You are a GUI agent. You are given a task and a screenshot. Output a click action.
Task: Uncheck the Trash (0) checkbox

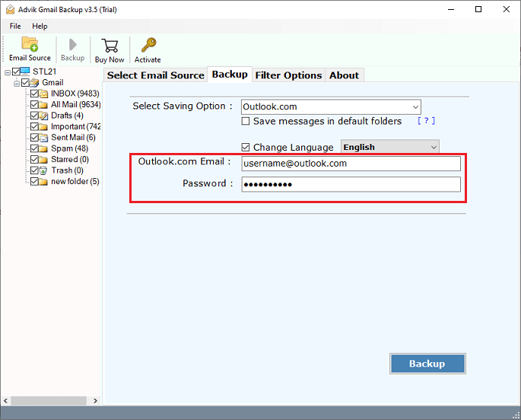click(x=34, y=170)
